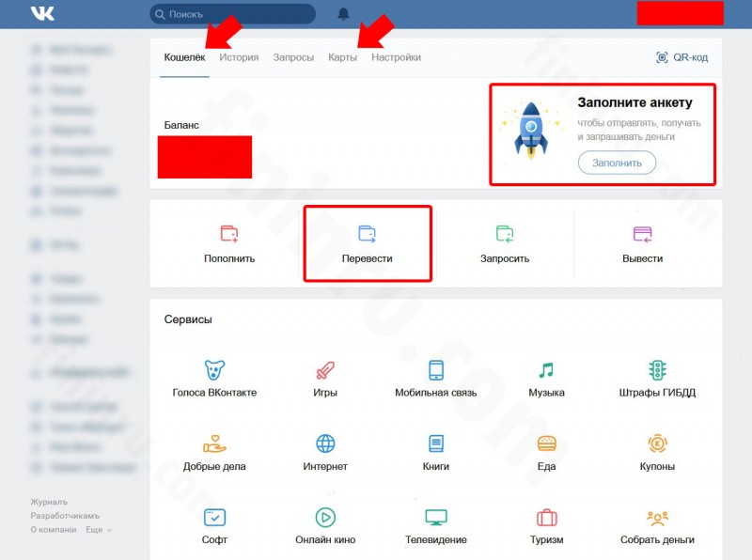Open the Разработчикамъ footer link
Image resolution: width=752 pixels, height=560 pixels.
point(65,516)
